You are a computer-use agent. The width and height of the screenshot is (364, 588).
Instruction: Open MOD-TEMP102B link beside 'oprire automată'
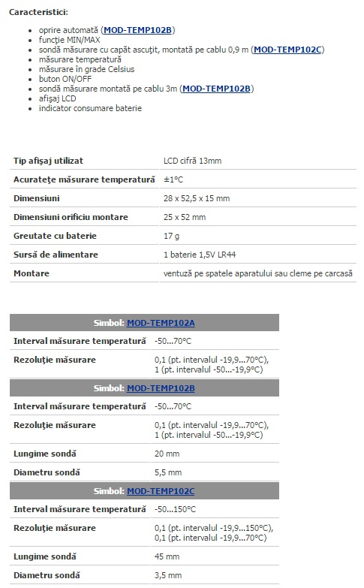coord(137,30)
